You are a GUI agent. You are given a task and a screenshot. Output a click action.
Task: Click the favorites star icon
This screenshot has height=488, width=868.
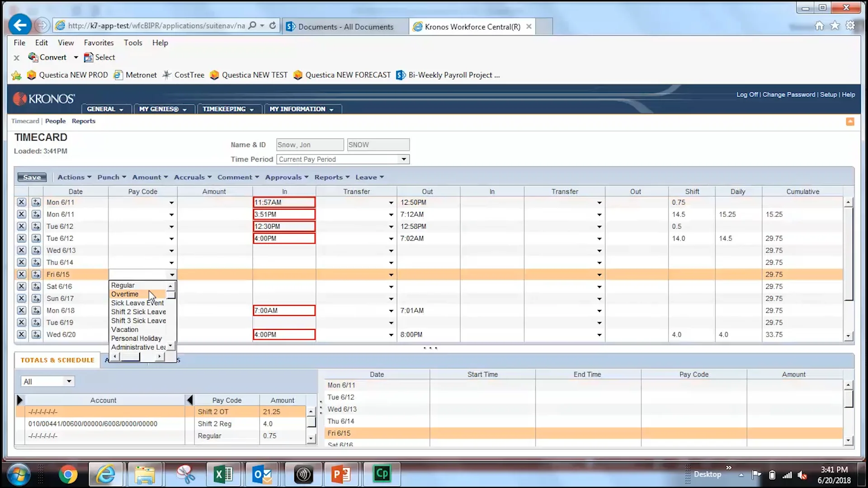(834, 26)
